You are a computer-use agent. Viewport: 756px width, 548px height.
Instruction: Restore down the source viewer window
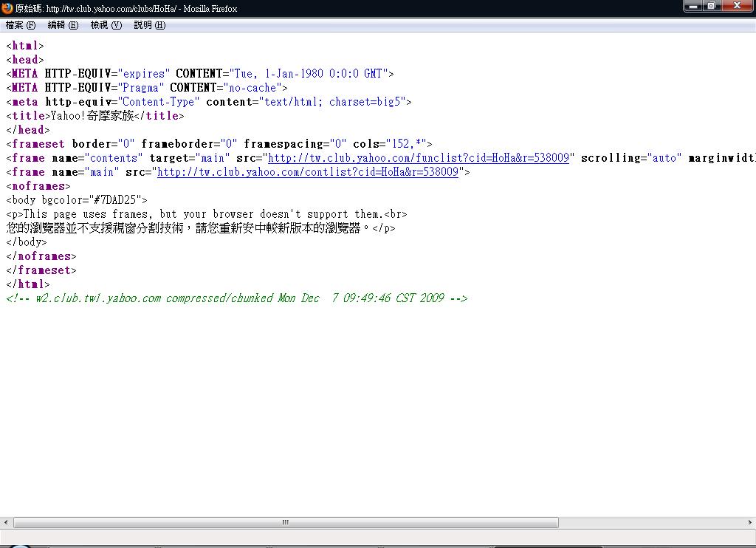[x=712, y=6]
